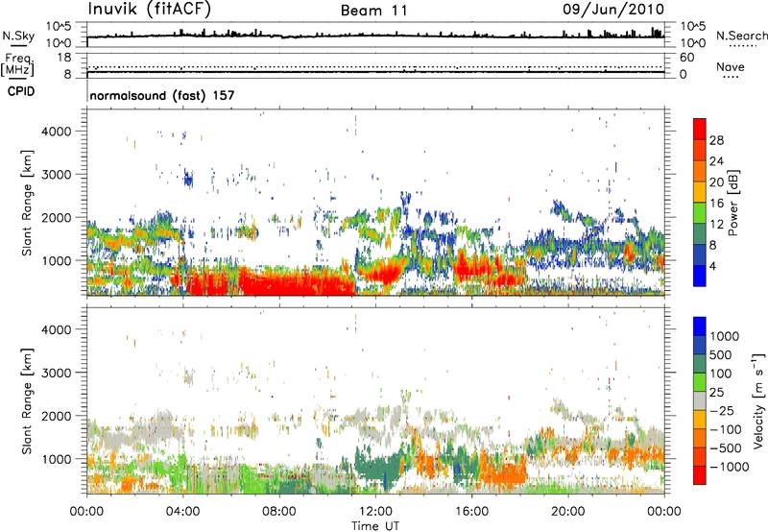Click the 'N.Search' legend label
768x532 pixels.
click(741, 36)
